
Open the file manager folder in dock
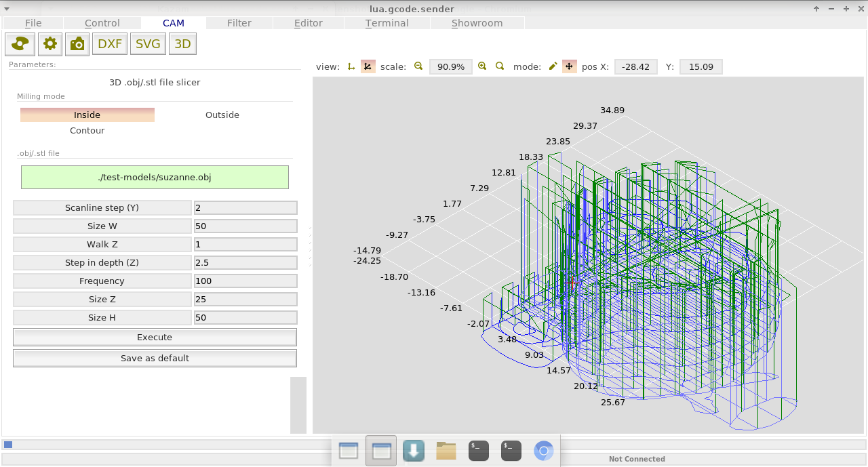(x=446, y=451)
